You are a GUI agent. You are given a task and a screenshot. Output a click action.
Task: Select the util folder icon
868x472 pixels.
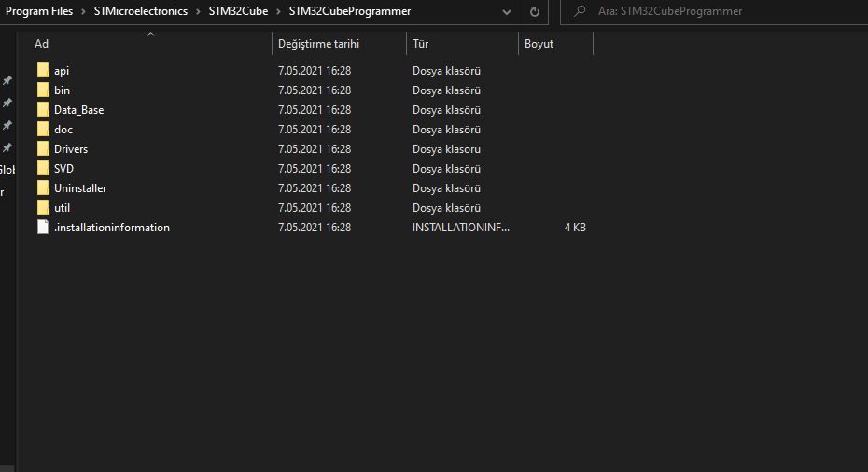43,208
